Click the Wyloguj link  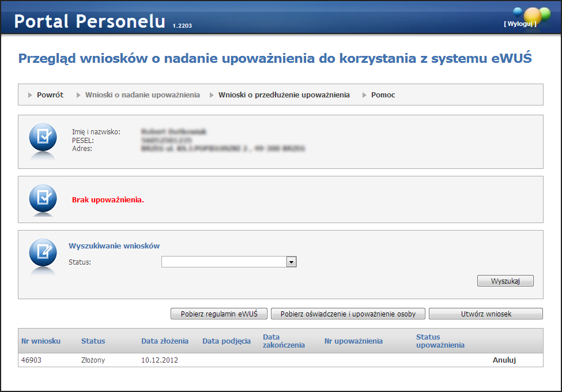[520, 24]
